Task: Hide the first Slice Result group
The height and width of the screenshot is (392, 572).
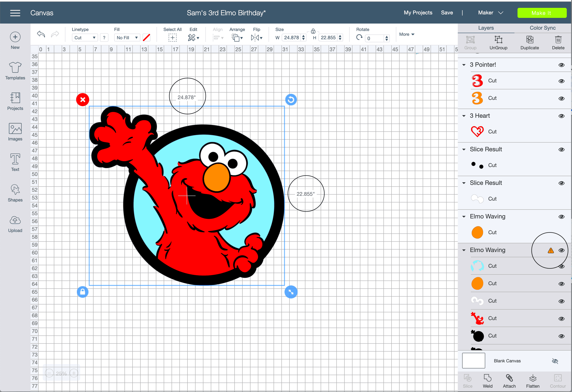Action: [x=561, y=150]
